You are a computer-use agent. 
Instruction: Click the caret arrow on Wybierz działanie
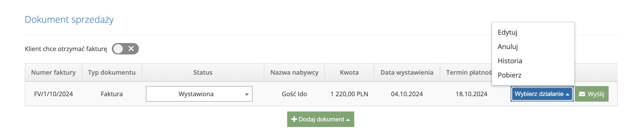pyautogui.click(x=568, y=94)
